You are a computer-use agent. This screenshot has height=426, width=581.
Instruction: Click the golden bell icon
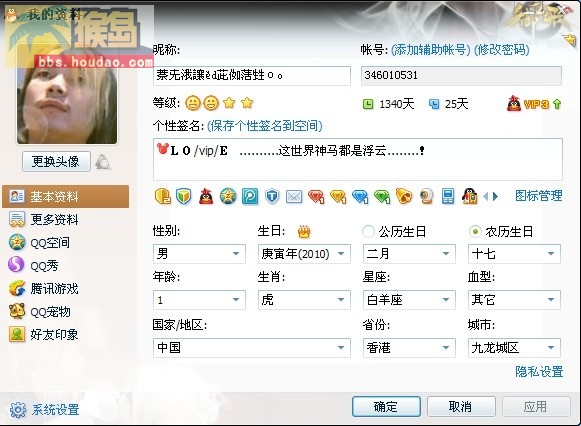404,196
